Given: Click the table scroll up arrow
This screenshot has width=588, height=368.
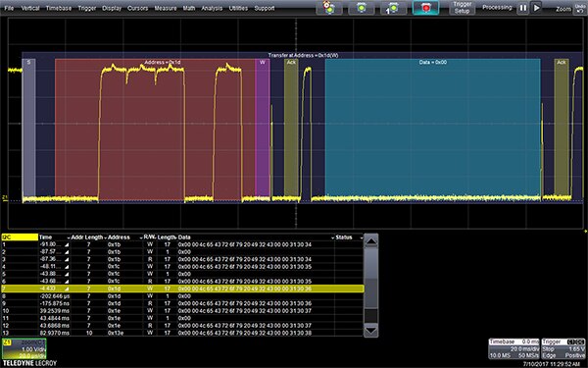Looking at the screenshot, I should (x=370, y=241).
